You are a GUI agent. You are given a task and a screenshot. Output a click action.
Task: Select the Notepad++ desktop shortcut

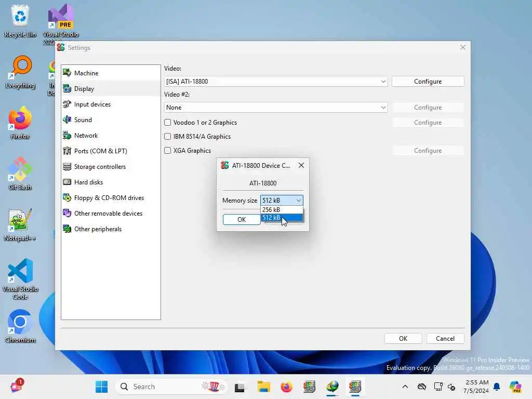tap(20, 224)
